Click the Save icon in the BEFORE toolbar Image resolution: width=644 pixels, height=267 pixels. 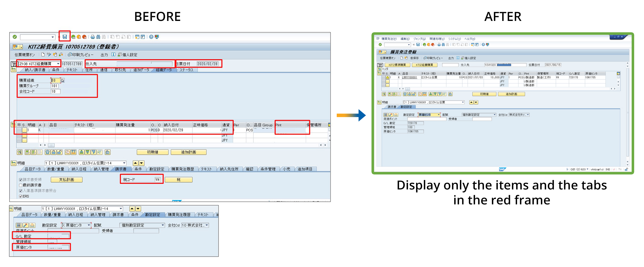point(65,37)
